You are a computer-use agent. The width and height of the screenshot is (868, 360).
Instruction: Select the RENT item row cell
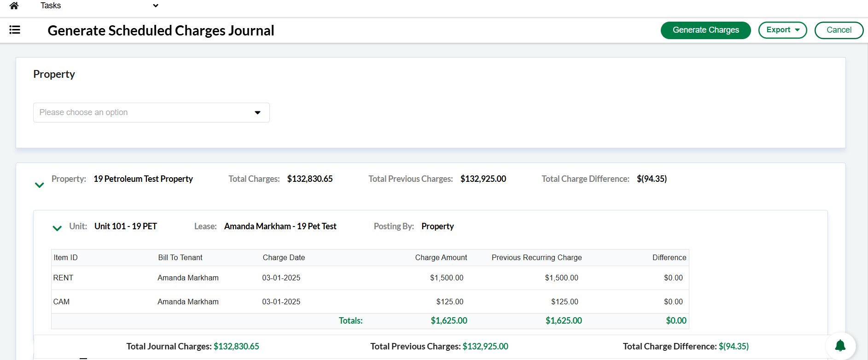tap(63, 278)
